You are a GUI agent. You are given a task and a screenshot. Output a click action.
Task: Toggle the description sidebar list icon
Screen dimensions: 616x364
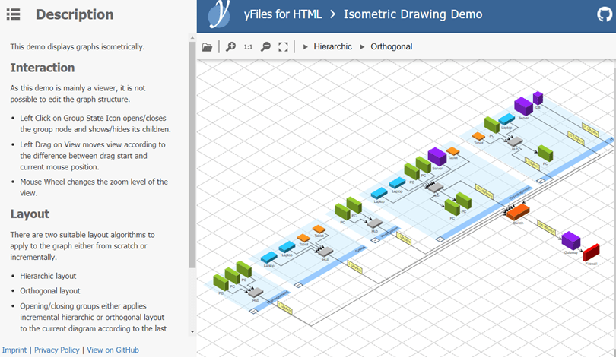[14, 14]
